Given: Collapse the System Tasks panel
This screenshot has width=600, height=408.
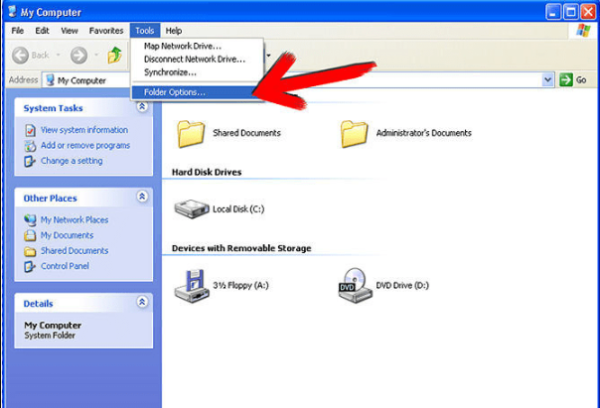Looking at the screenshot, I should click(142, 107).
